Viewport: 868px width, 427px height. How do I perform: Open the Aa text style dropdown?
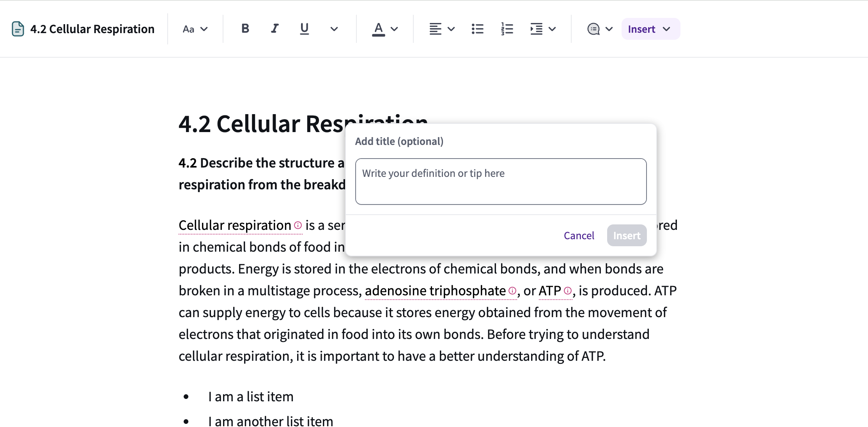(195, 29)
